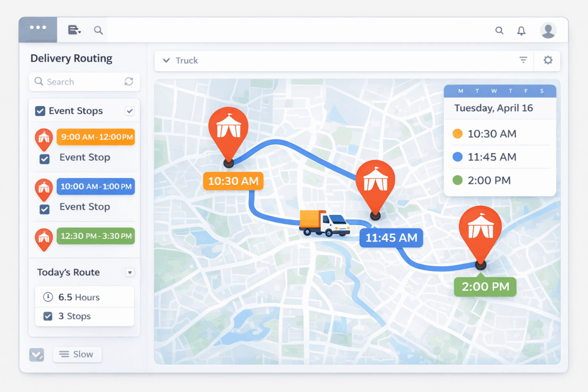Click the search magnifier in the top-right toolbar
This screenshot has height=392, width=588.
(x=500, y=30)
